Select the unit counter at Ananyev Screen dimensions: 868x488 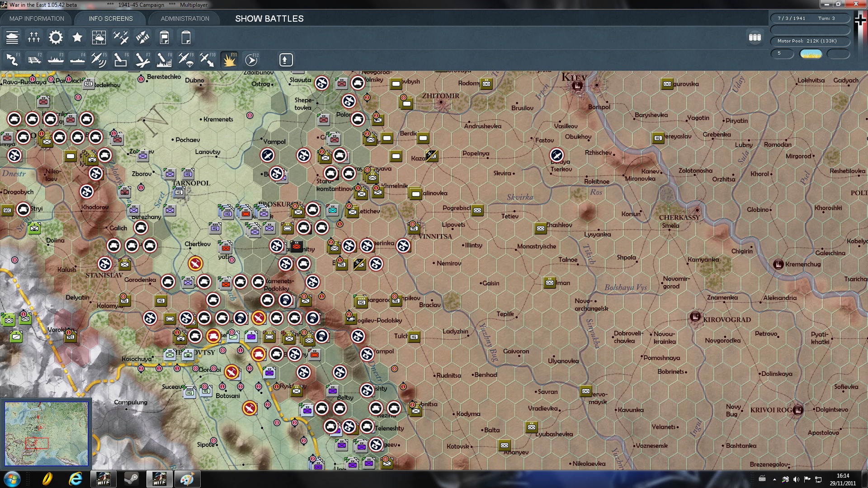point(504,445)
